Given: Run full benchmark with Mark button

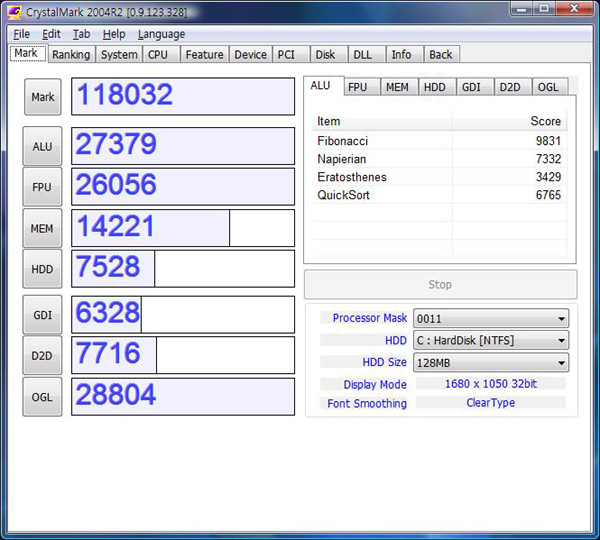Looking at the screenshot, I should pyautogui.click(x=42, y=97).
